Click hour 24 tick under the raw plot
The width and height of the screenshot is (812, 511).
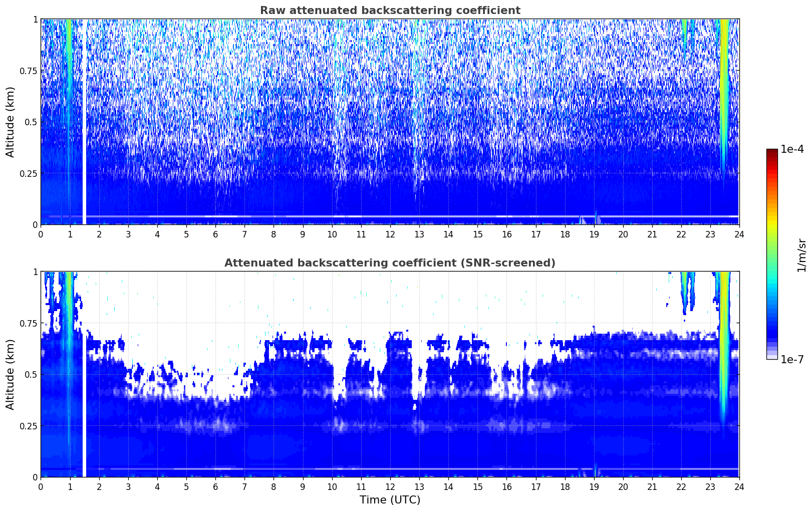coord(739,234)
